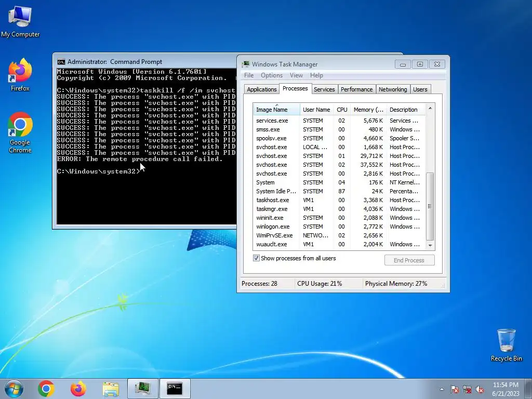Viewport: 532px width, 399px height.
Task: Select svchost.exe row owned by LOCAL
Action: [339, 147]
